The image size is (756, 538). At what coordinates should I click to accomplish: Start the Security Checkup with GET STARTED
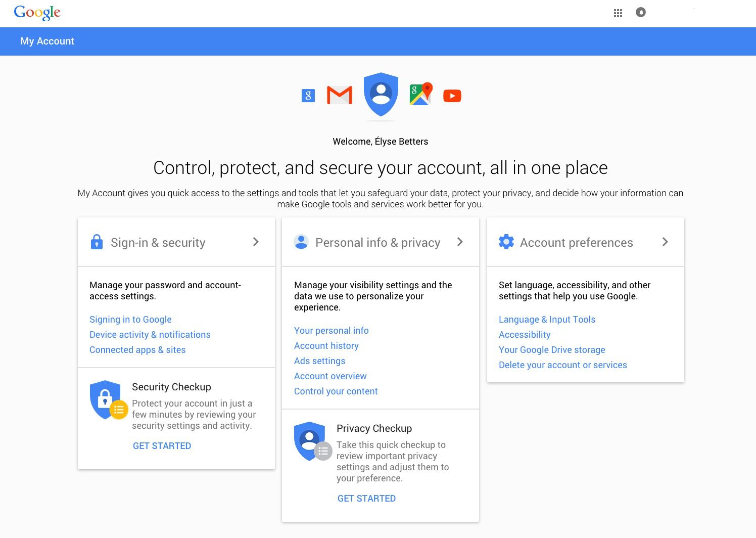162,446
